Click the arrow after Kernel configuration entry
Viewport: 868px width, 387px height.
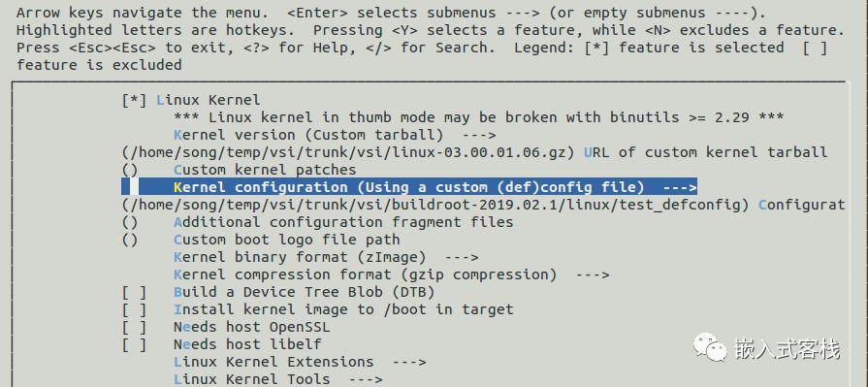(679, 187)
